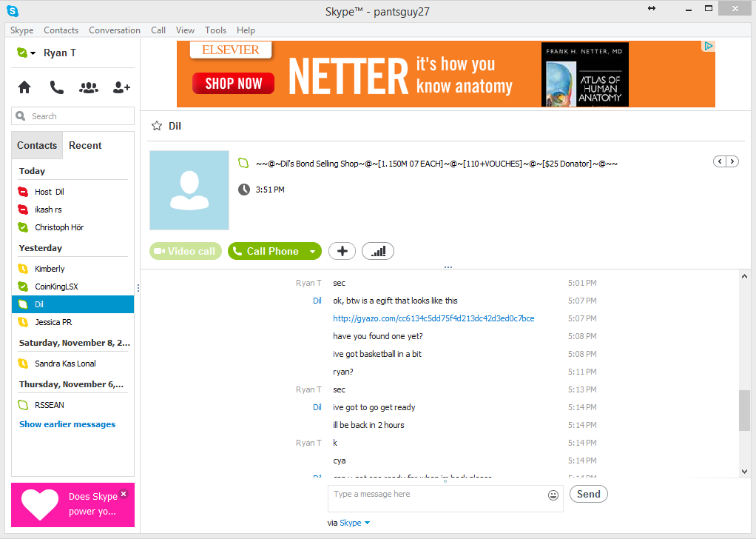Open the Skype Home icon
This screenshot has height=539, width=756.
pos(24,87)
